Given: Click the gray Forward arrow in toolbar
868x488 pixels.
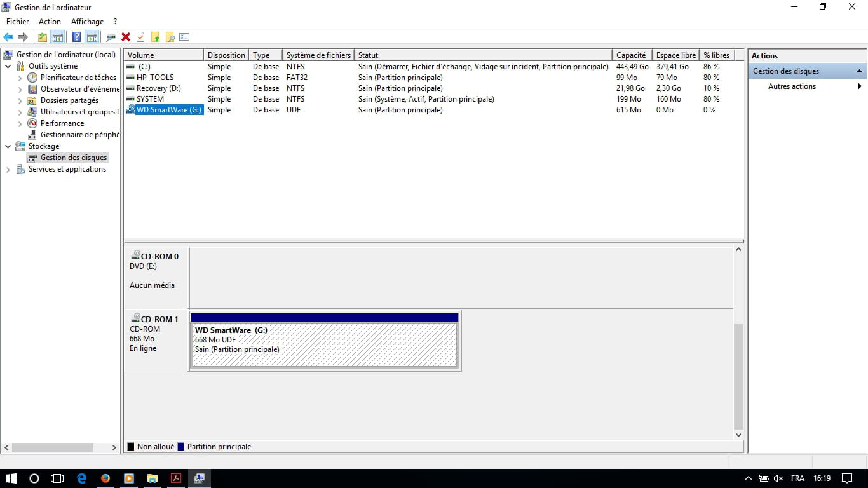Looking at the screenshot, I should tap(23, 37).
